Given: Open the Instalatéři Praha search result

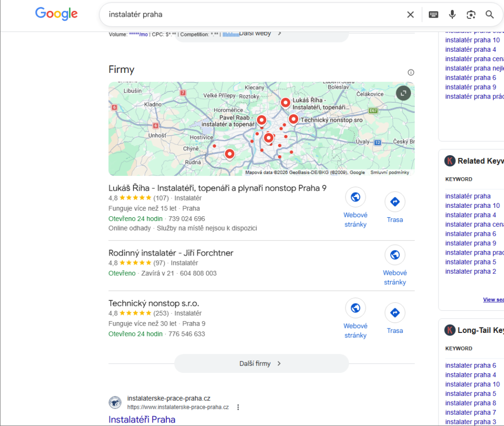Looking at the screenshot, I should (x=142, y=420).
